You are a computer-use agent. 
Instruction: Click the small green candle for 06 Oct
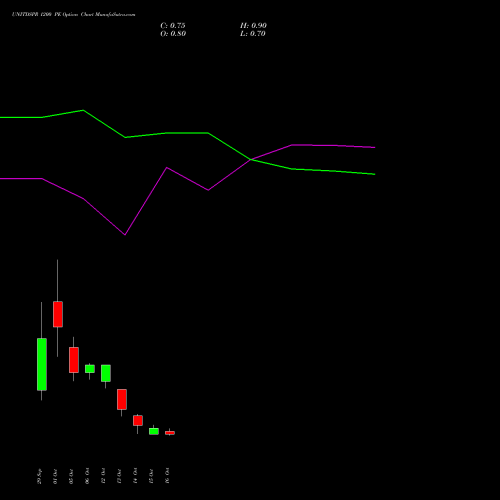coord(90,369)
